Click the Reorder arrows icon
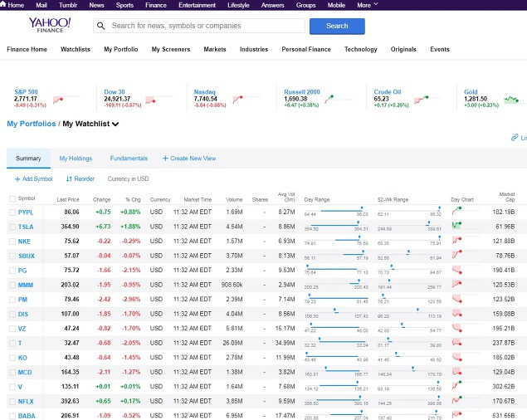The image size is (527, 420). pos(69,179)
